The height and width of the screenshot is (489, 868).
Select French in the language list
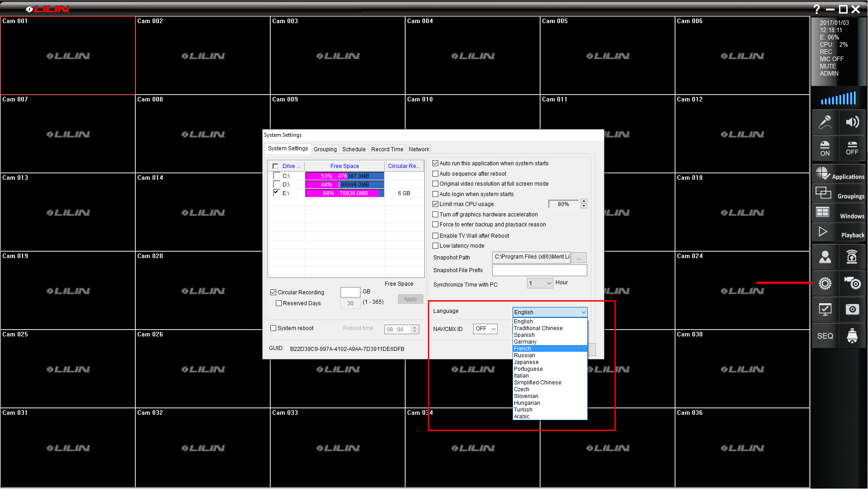(523, 349)
